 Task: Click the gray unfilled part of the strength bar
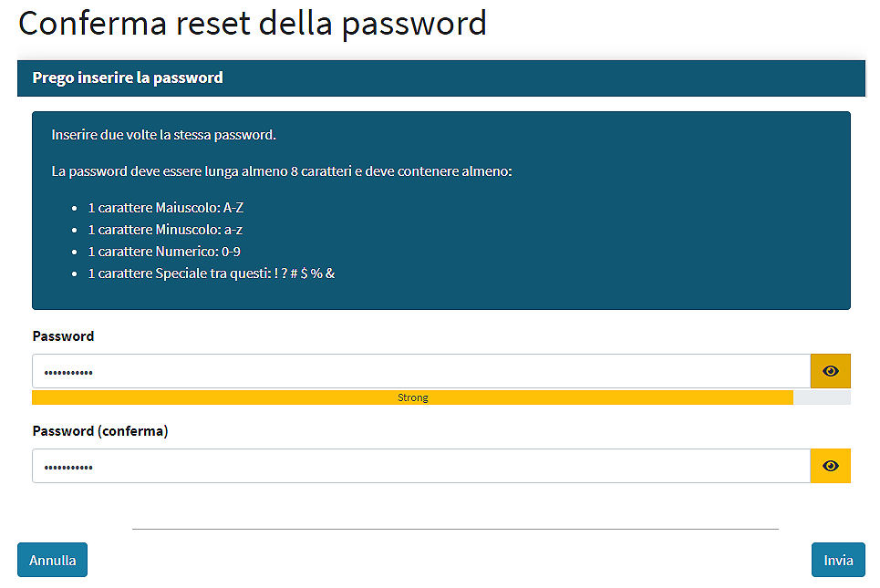point(822,397)
